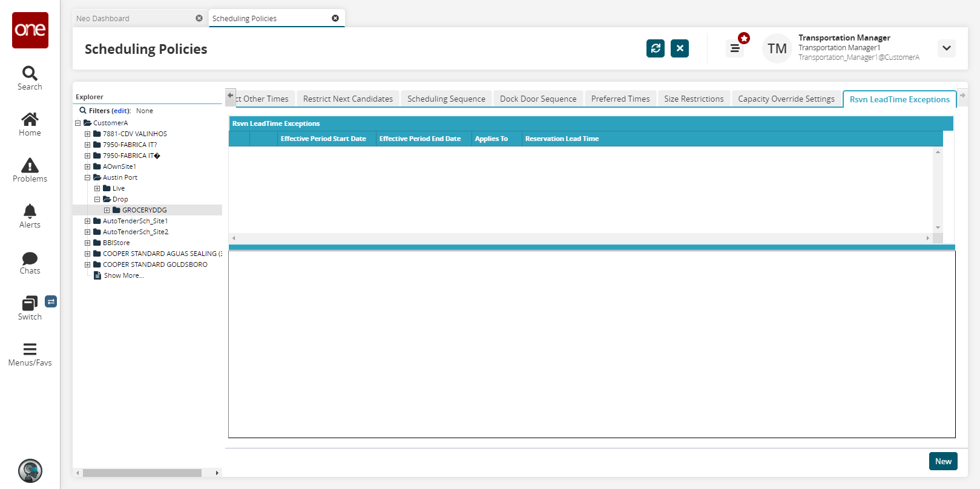Click the avatar icon at sidebar bottom
980x489 pixels.
pos(30,471)
